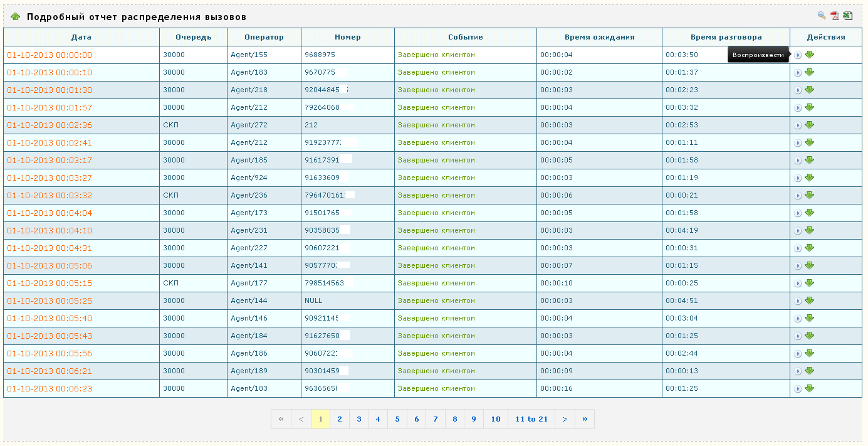This screenshot has height=446, width=868.
Task: Go to page 10
Action: 496,419
